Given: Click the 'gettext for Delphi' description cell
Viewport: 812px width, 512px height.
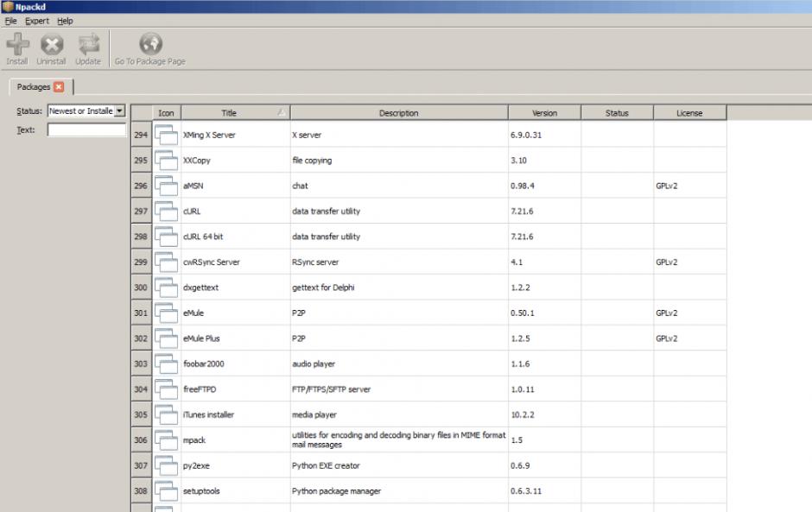Looking at the screenshot, I should point(399,287).
